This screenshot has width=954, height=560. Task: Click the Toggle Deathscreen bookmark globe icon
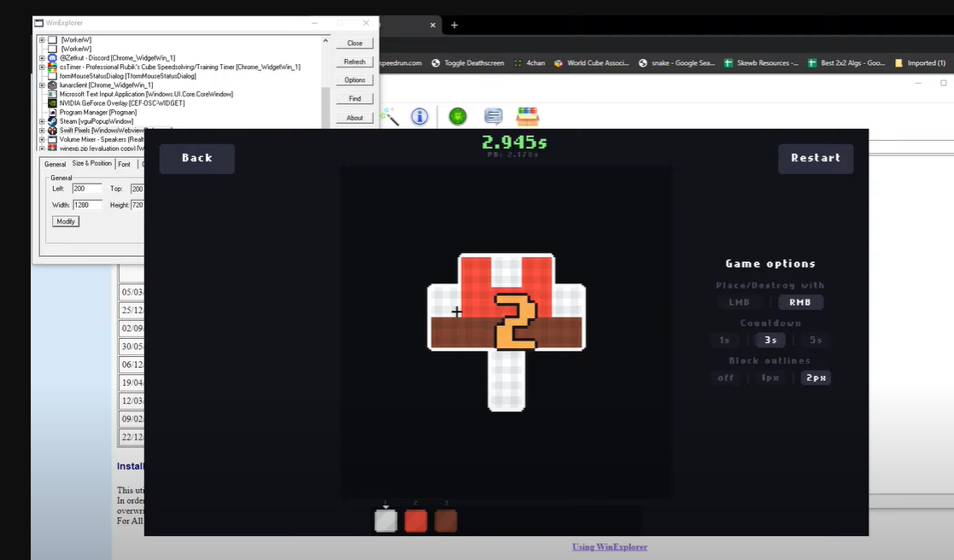click(436, 62)
